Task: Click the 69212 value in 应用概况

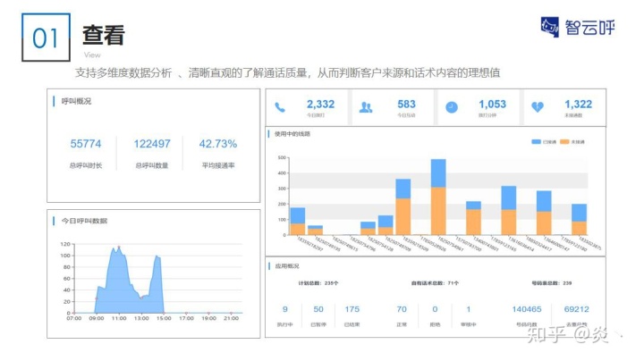Action: 577,309
